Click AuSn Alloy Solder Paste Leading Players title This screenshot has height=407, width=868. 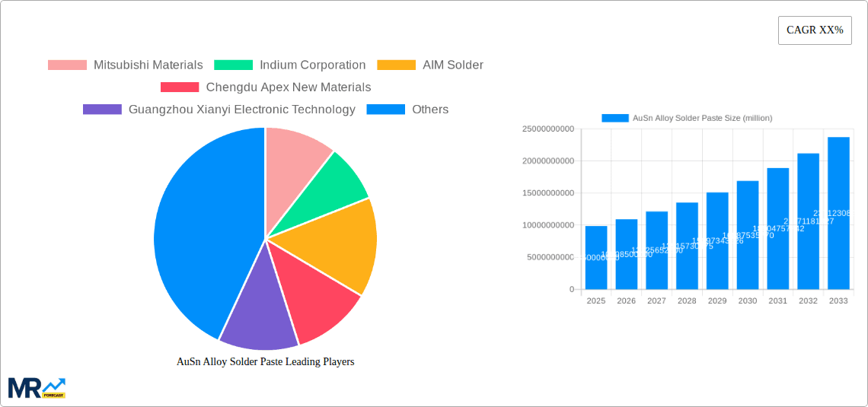pyautogui.click(x=265, y=362)
